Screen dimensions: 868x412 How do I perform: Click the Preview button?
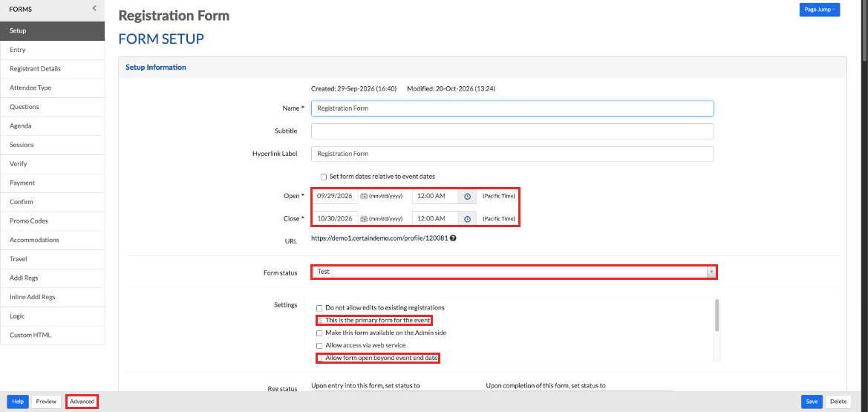coord(46,402)
